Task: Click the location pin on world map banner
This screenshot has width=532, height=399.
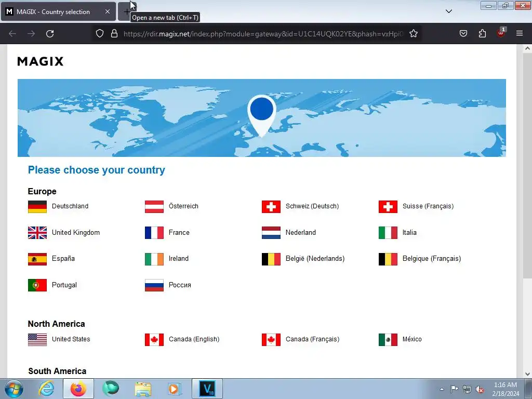Action: (x=262, y=115)
